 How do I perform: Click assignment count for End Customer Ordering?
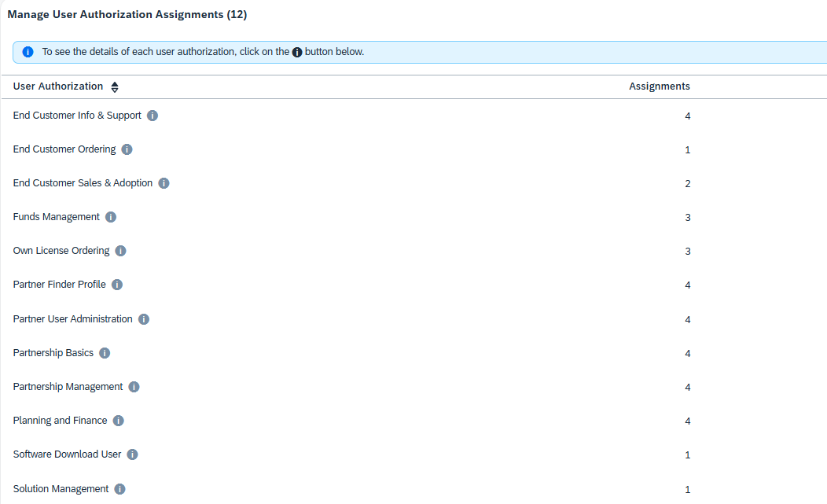[x=687, y=150]
